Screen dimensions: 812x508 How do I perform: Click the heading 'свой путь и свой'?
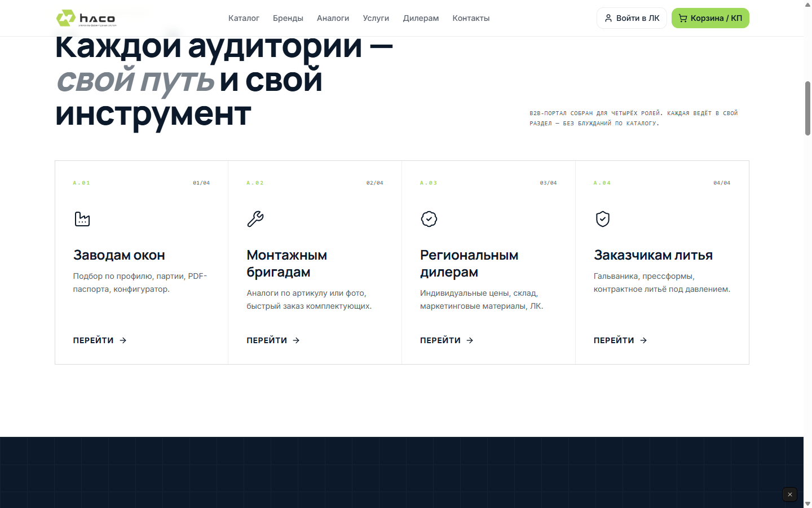click(189, 80)
